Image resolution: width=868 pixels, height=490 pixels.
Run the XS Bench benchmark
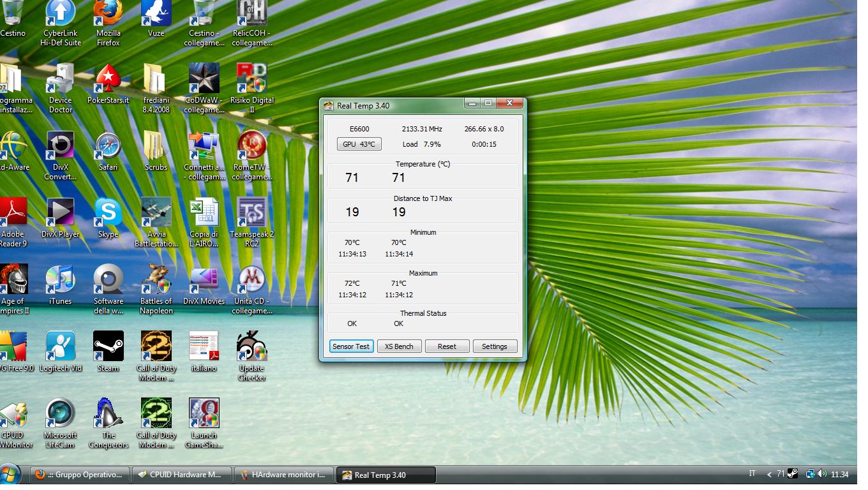click(399, 346)
